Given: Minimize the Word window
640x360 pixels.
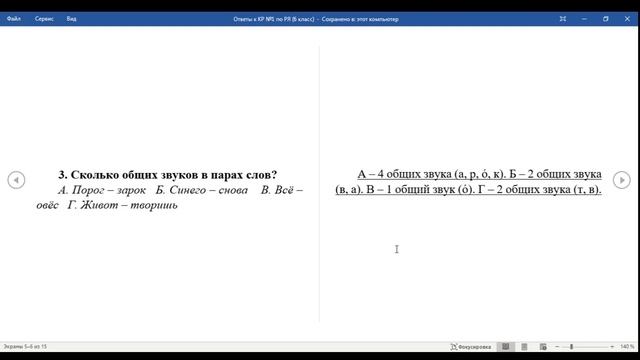Looking at the screenshot, I should click(584, 19).
